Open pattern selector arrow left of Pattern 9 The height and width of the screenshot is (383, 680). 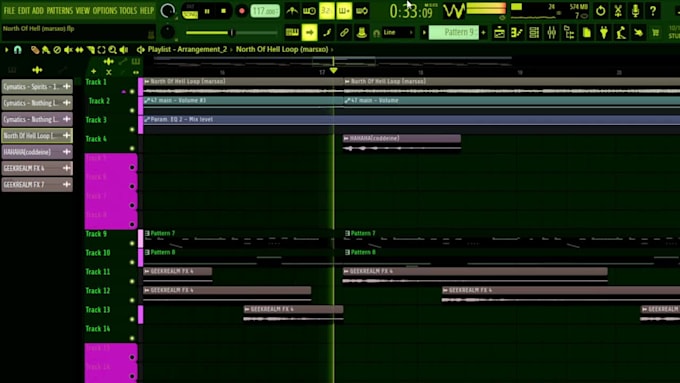424,32
